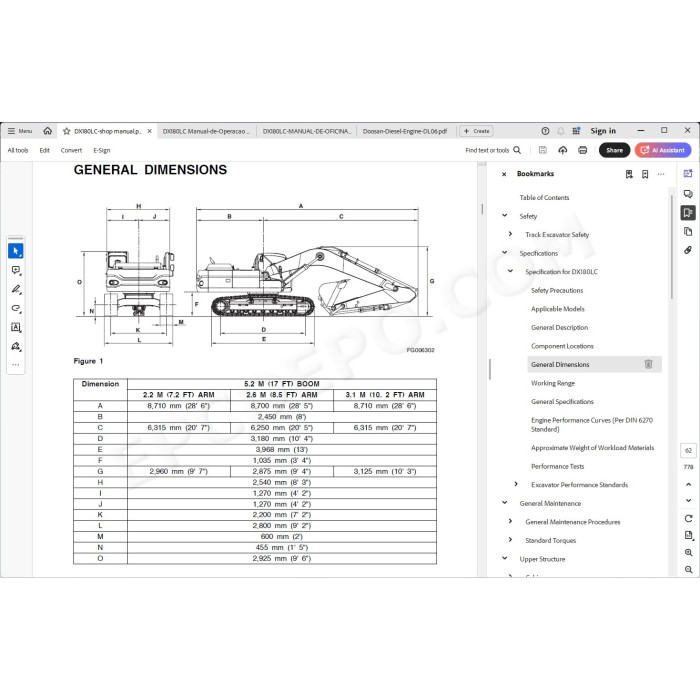Switch to Doosan-Diesel-Engine-DL06.pdf tab

(x=404, y=131)
